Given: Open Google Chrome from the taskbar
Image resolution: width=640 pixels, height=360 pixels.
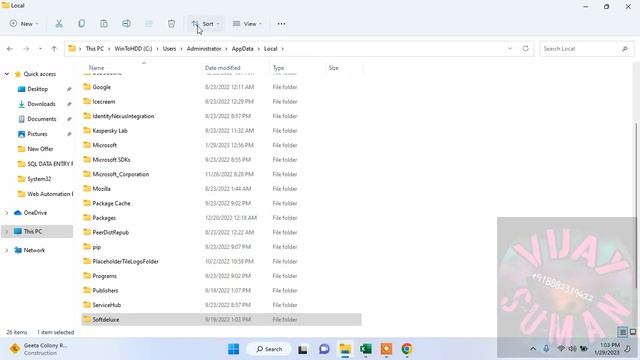Looking at the screenshot, I should [407, 349].
